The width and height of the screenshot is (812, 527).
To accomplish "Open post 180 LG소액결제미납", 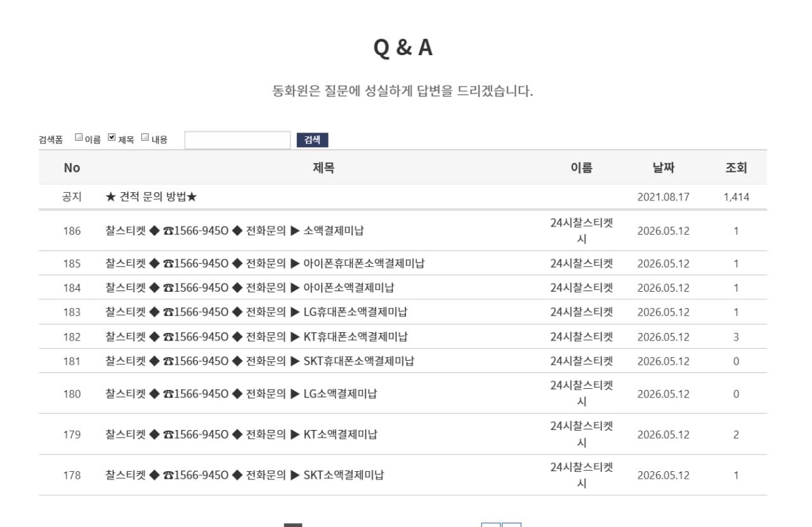I will click(241, 394).
